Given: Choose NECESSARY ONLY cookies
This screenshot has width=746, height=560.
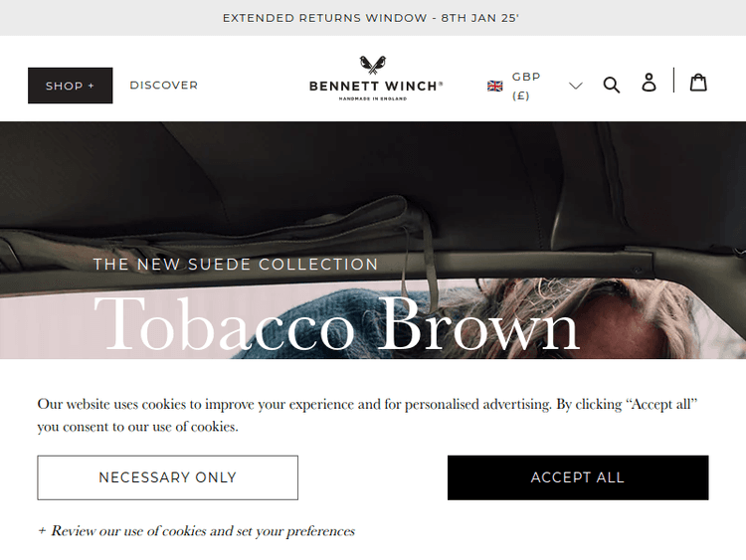Looking at the screenshot, I should click(167, 477).
